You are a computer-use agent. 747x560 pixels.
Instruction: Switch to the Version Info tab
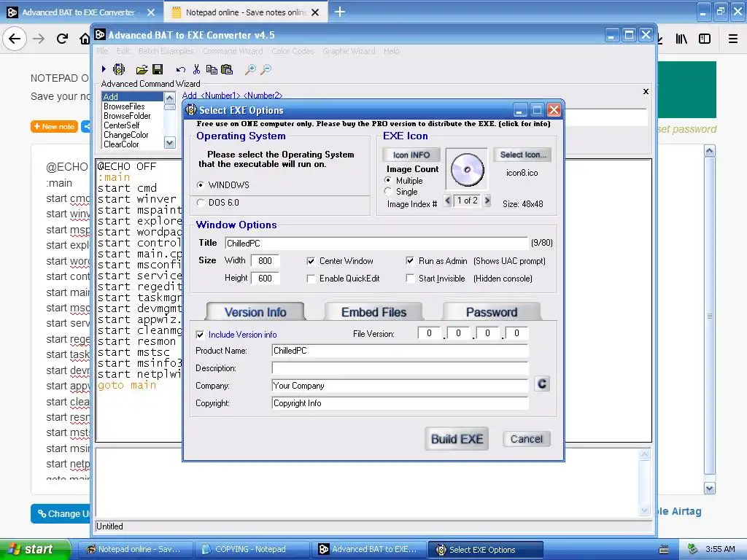click(x=255, y=312)
